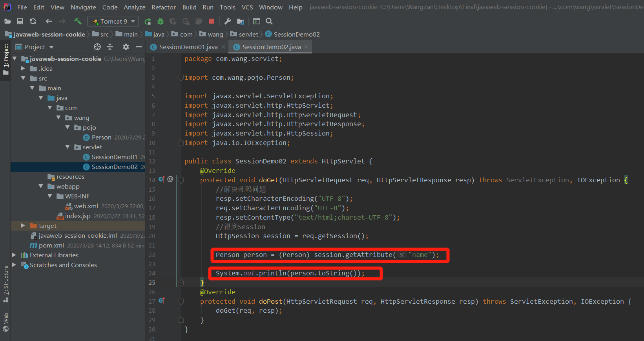
Task: Select SessionDemo01 in the project tree
Action: (x=114, y=157)
